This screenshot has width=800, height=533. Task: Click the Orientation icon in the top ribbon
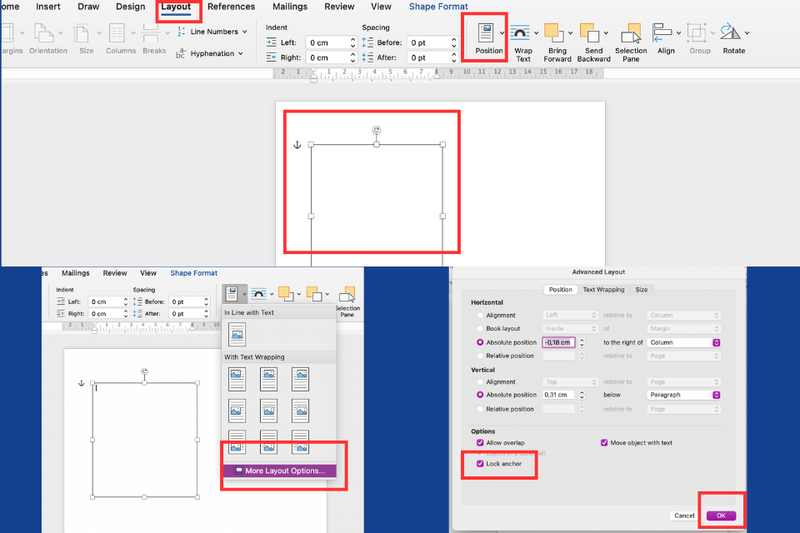coord(44,33)
